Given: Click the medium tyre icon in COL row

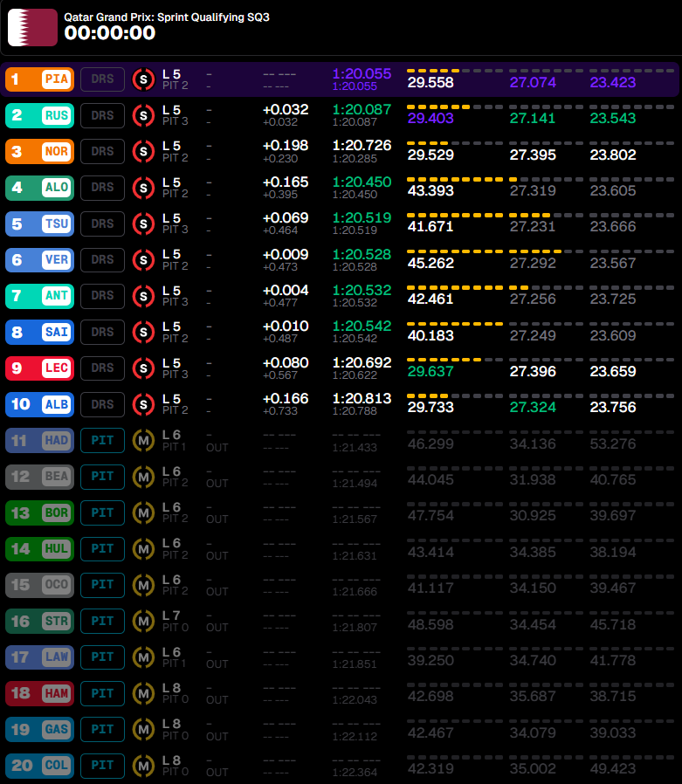Looking at the screenshot, I should pyautogui.click(x=143, y=766).
